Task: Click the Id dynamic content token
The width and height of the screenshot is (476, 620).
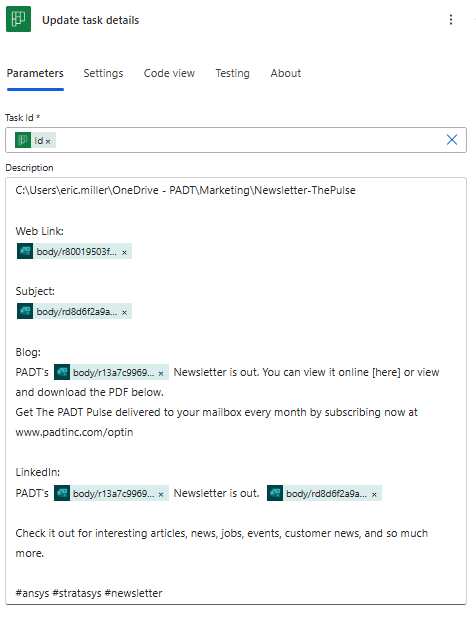Action: (36, 140)
